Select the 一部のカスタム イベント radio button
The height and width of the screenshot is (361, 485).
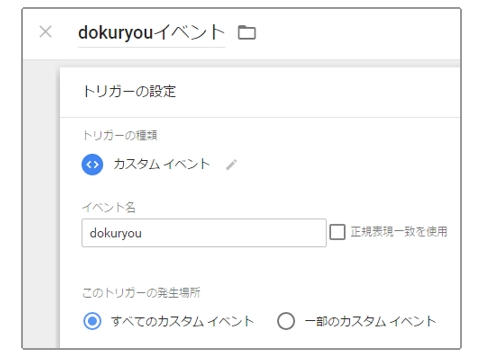pyautogui.click(x=286, y=321)
